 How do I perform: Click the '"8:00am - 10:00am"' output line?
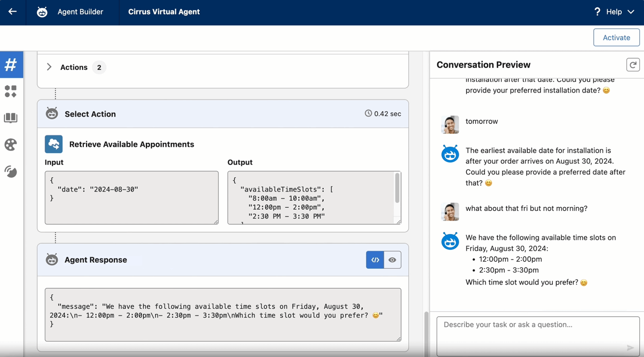coord(287,198)
